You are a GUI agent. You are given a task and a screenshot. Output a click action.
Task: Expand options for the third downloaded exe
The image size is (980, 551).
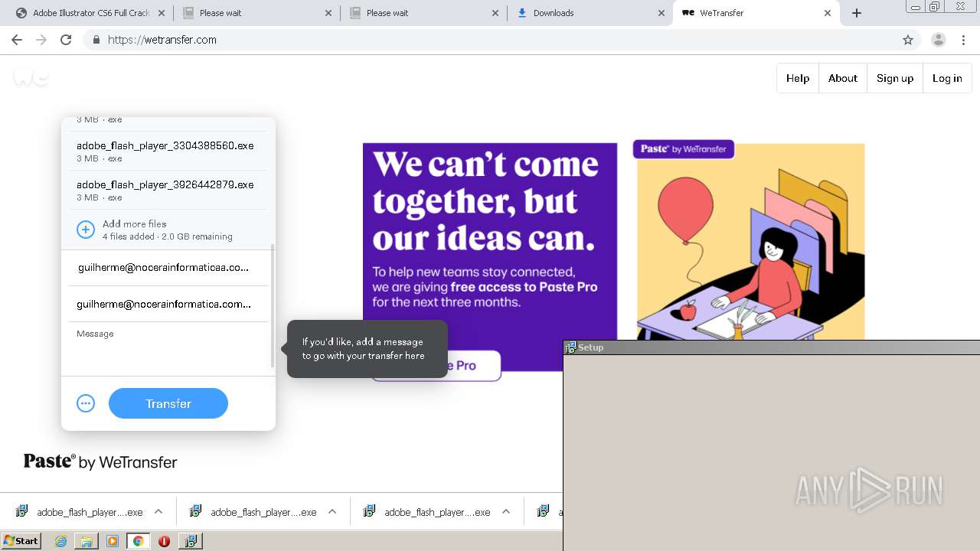(506, 511)
